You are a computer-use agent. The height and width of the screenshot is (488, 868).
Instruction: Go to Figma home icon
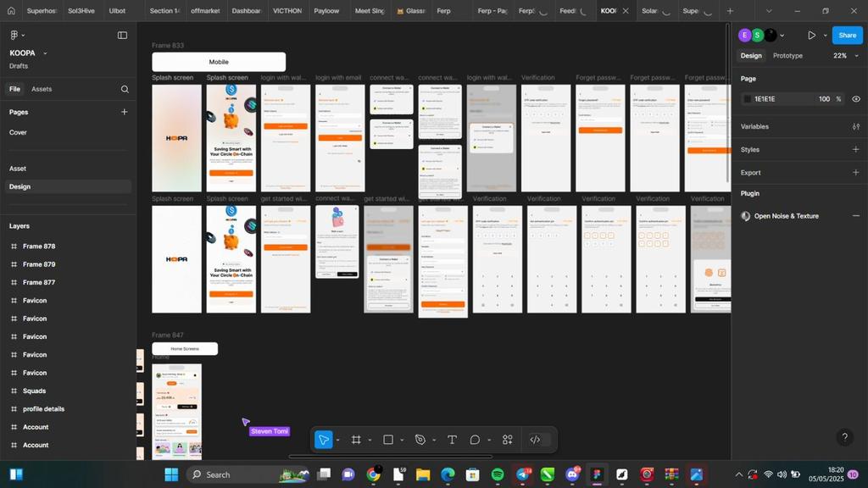point(11,10)
